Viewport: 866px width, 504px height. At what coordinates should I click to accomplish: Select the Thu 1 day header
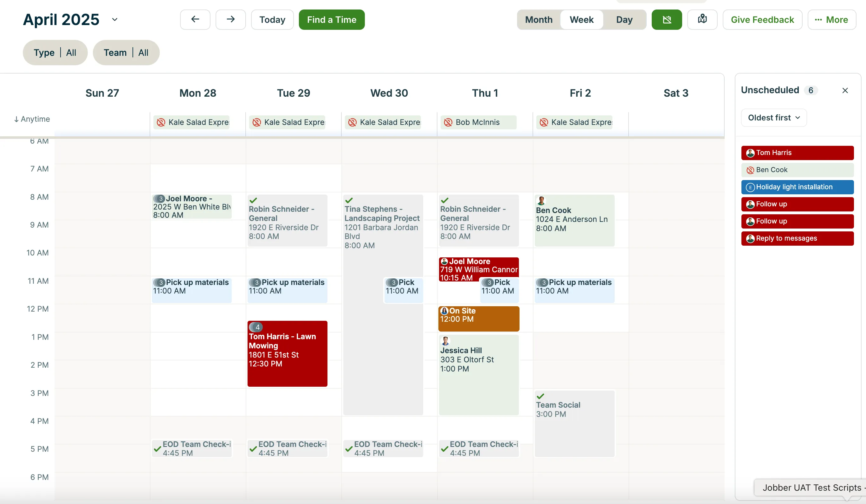tap(485, 93)
